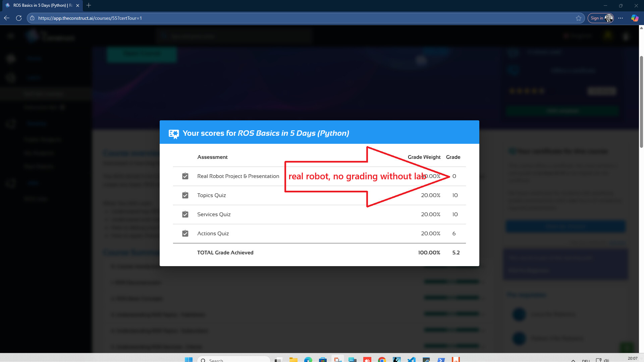
Task: Close the ROS Basics tab
Action: [77, 5]
